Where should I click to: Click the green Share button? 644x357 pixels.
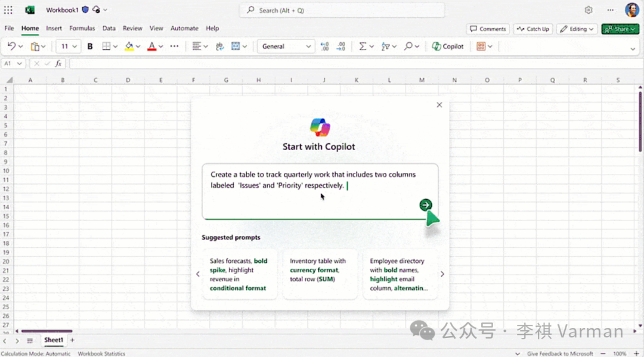tap(620, 29)
